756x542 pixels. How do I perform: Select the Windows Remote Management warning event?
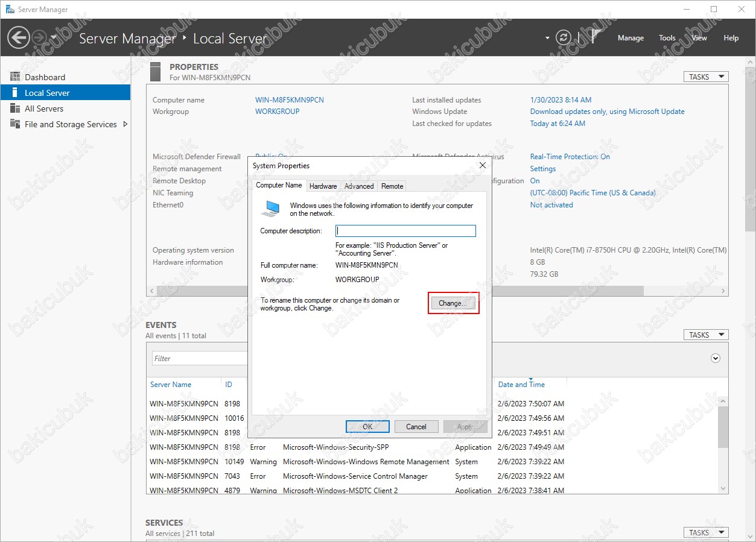(x=432, y=462)
